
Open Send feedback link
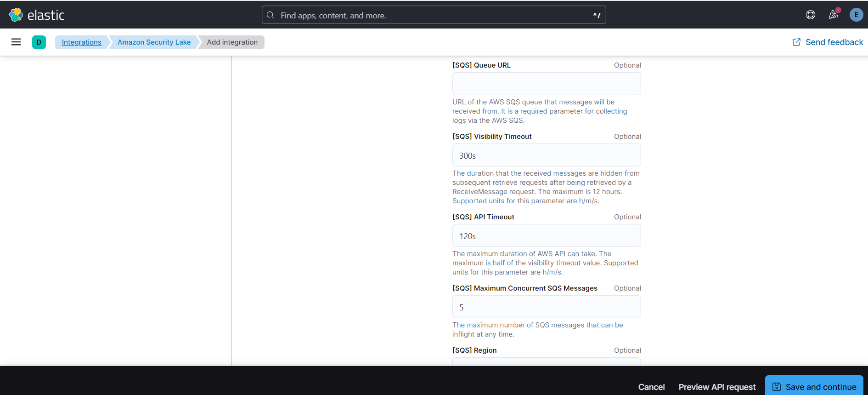828,42
